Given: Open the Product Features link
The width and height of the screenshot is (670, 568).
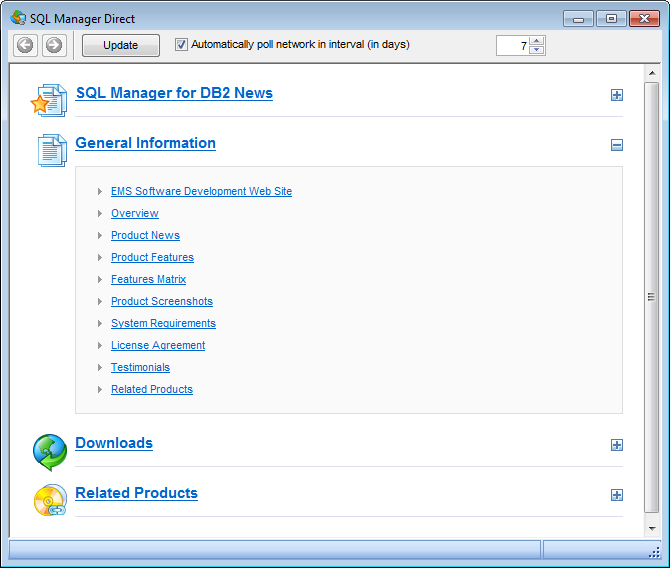Looking at the screenshot, I should (x=152, y=257).
